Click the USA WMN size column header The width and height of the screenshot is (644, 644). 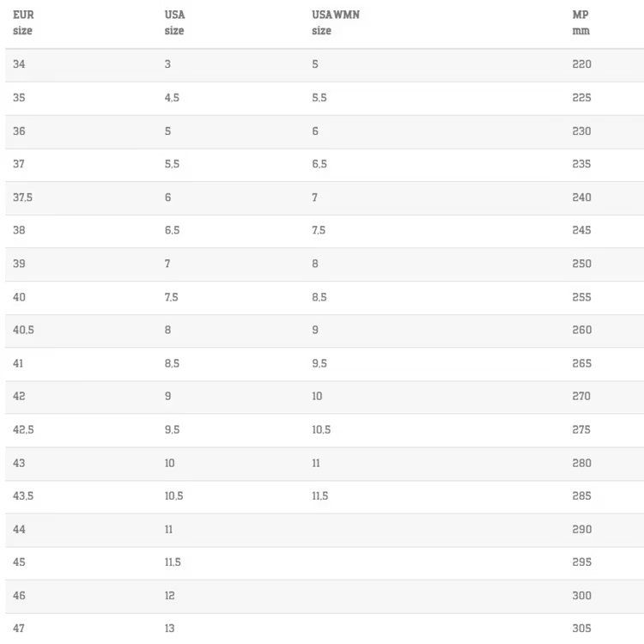pos(336,22)
